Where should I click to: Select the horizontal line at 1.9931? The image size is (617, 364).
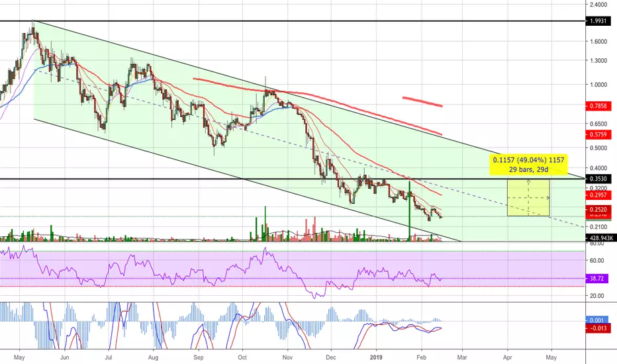click(293, 21)
